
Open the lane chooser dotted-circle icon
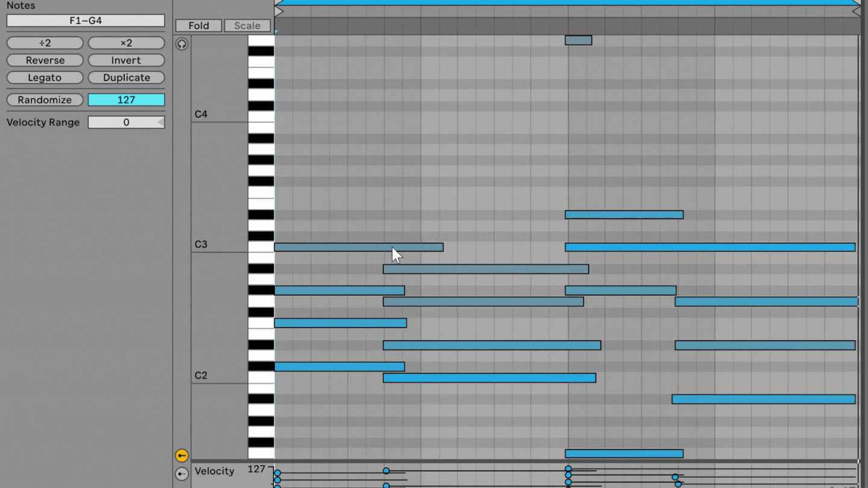181,474
